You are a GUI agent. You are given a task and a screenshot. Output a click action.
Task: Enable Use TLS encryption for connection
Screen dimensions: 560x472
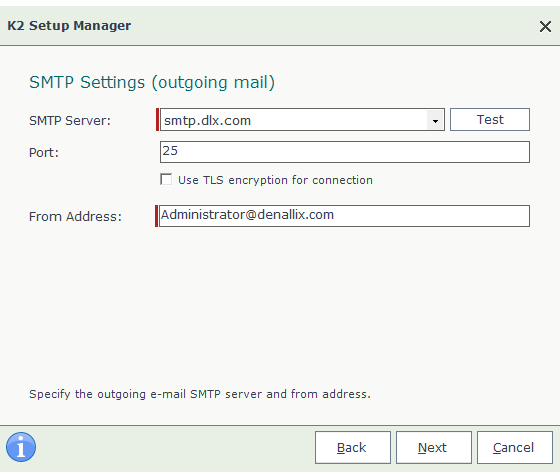[x=166, y=179]
